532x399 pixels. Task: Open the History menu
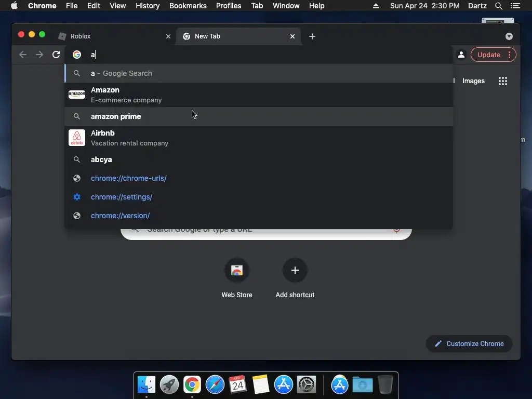[x=148, y=6]
